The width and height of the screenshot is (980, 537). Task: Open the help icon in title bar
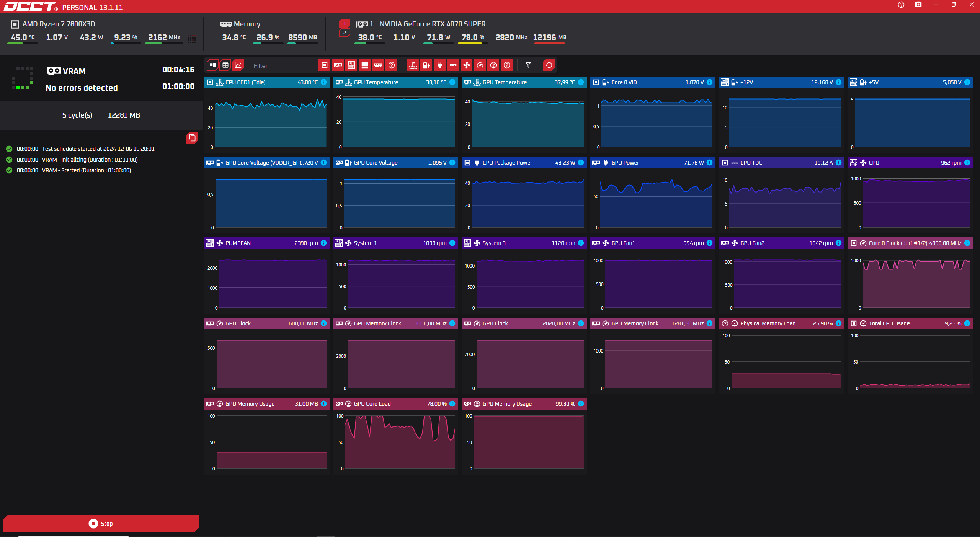click(x=901, y=5)
